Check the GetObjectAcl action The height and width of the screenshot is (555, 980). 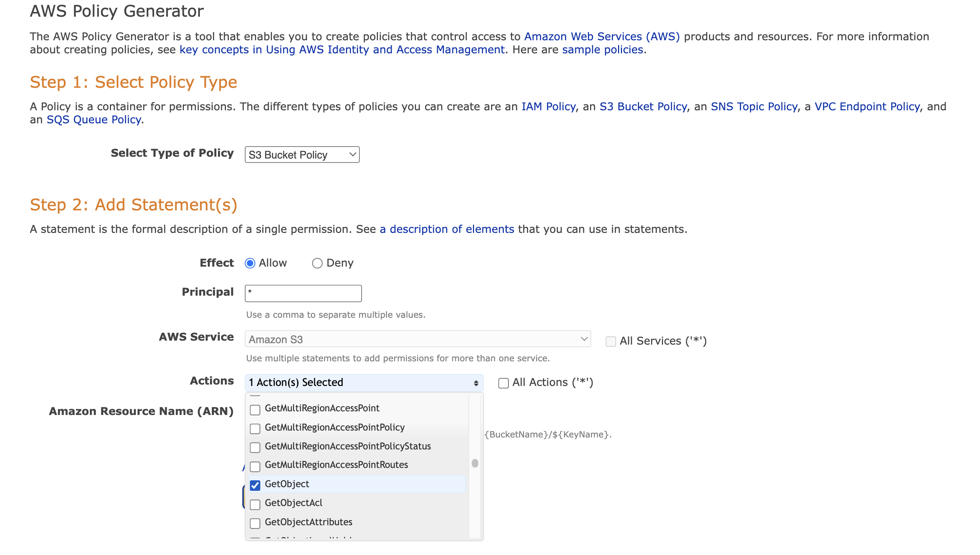(255, 504)
